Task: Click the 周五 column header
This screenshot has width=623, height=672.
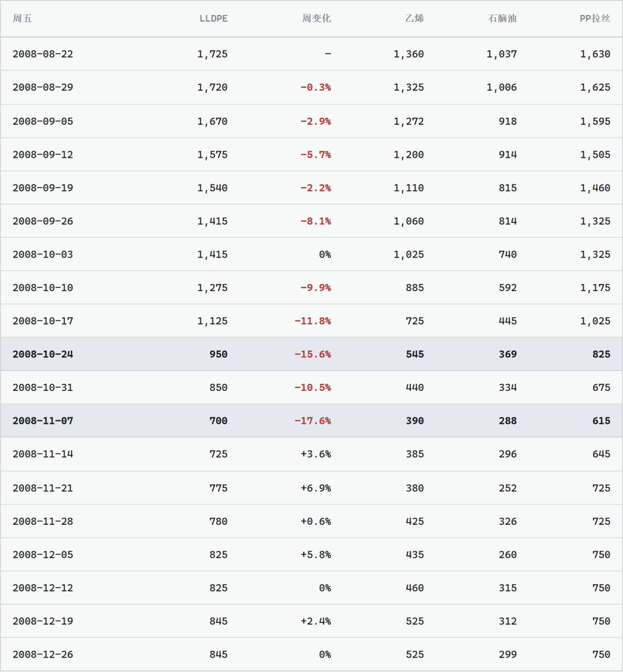Action: tap(22, 19)
